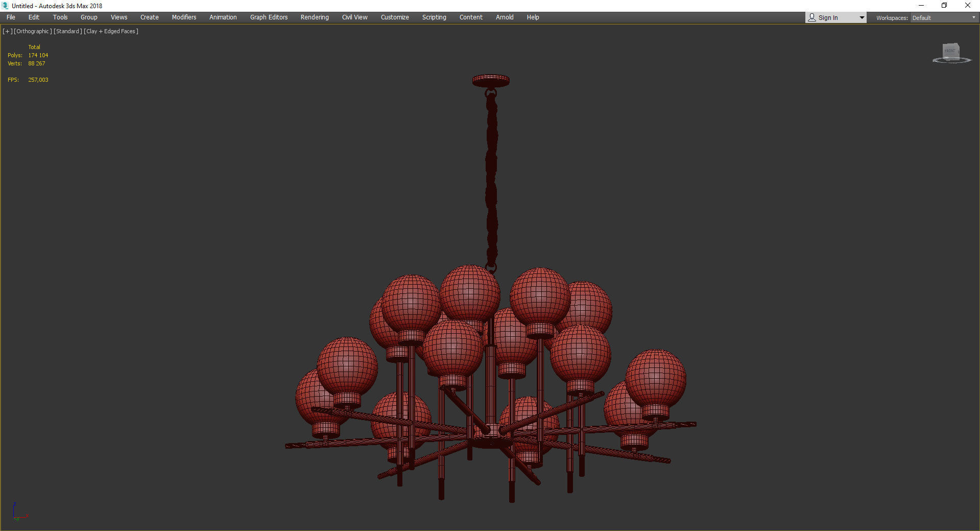Image resolution: width=980 pixels, height=531 pixels.
Task: Open the Graph Editors menu
Action: tap(269, 17)
